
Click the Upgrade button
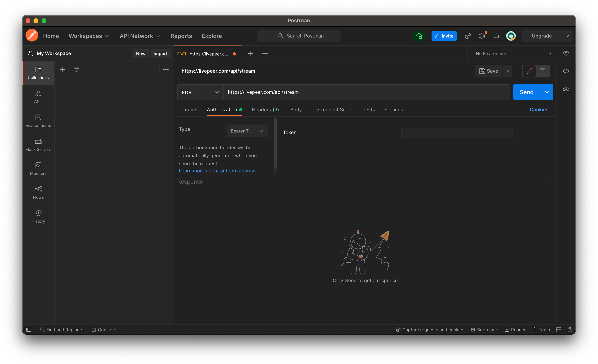tap(542, 36)
